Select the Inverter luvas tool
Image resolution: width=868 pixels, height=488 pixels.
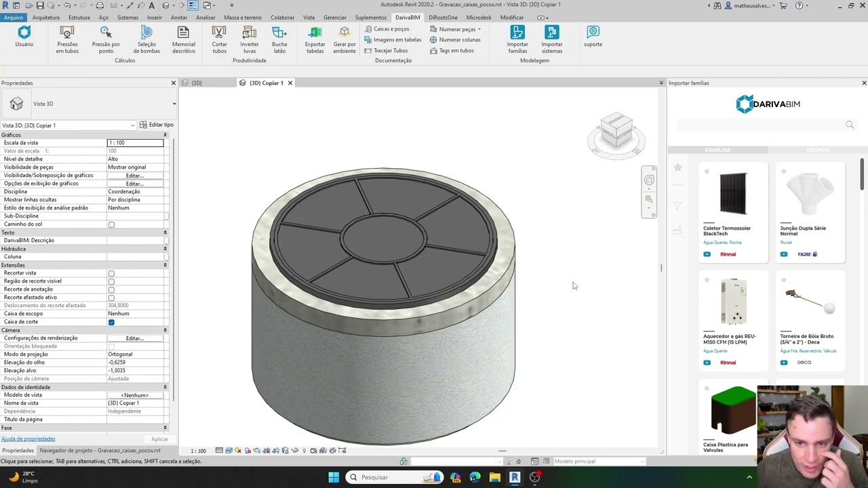tap(250, 39)
